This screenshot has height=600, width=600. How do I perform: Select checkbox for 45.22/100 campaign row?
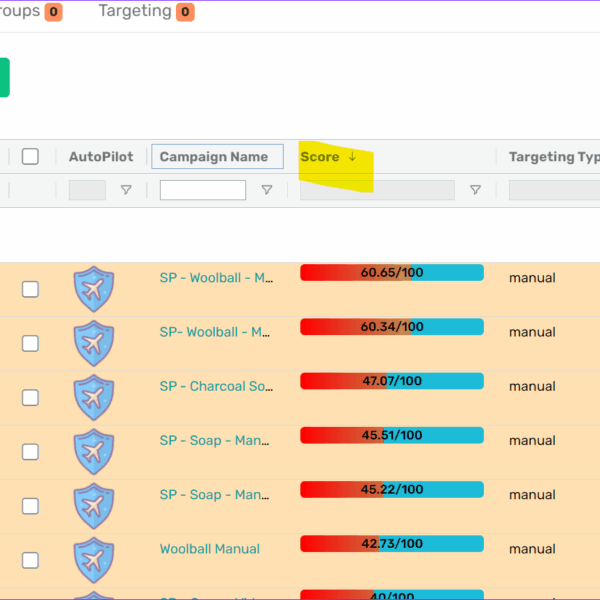tap(30, 506)
